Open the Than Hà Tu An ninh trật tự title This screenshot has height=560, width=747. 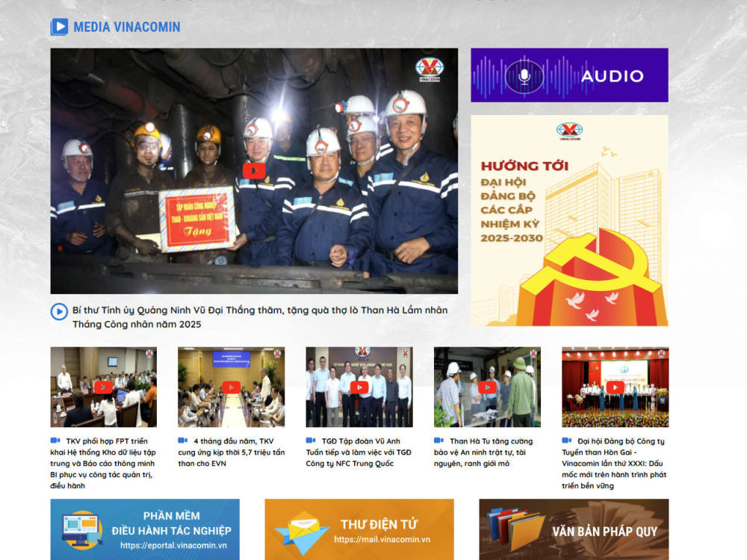coord(483,452)
